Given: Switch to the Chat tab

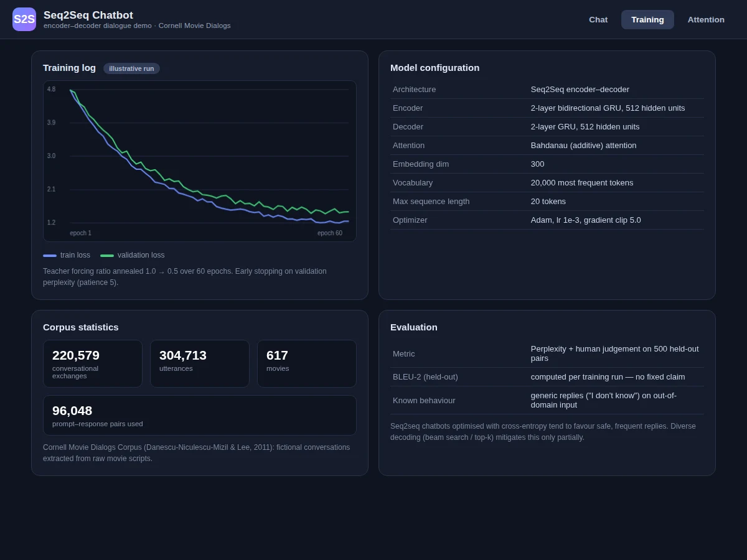Looking at the screenshot, I should click(598, 19).
